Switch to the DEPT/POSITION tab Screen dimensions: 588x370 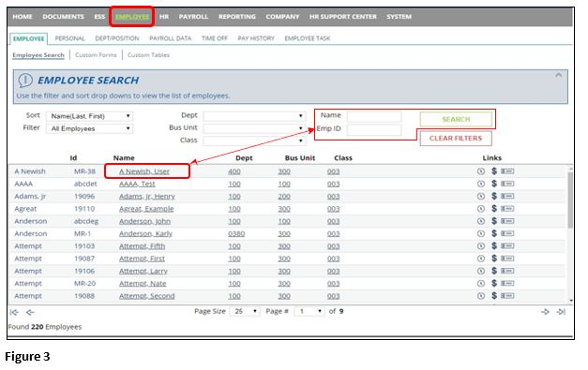(117, 38)
